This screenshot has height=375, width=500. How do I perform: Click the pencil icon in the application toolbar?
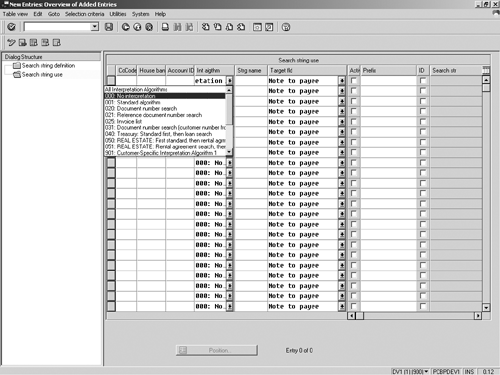[x=11, y=43]
